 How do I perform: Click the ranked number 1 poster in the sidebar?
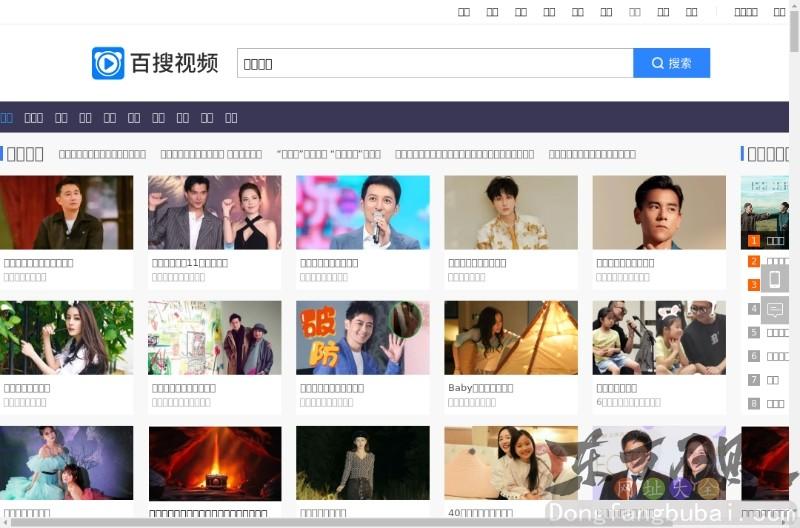click(x=764, y=212)
